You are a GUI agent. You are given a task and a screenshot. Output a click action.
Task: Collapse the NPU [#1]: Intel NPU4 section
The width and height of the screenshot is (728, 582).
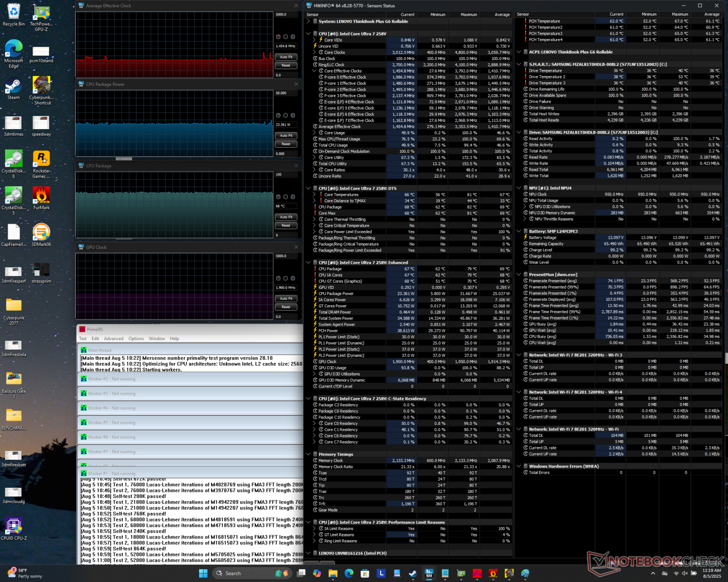tap(519, 188)
